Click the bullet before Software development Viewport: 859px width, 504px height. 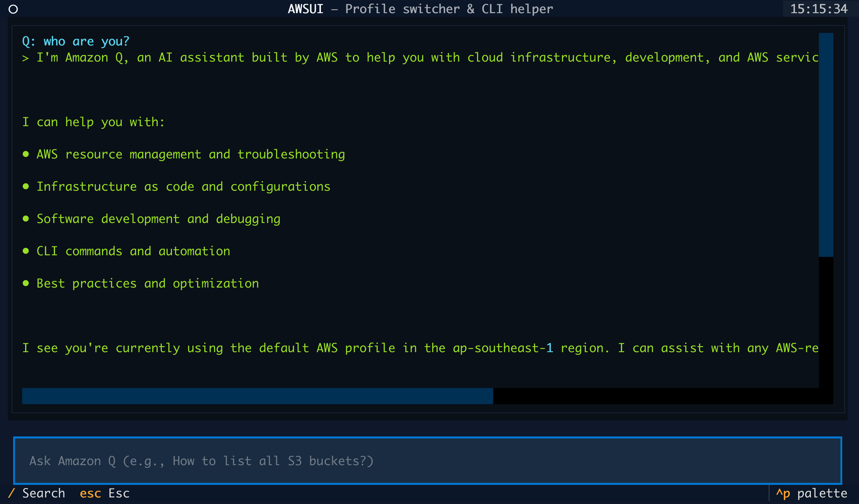[x=25, y=219]
